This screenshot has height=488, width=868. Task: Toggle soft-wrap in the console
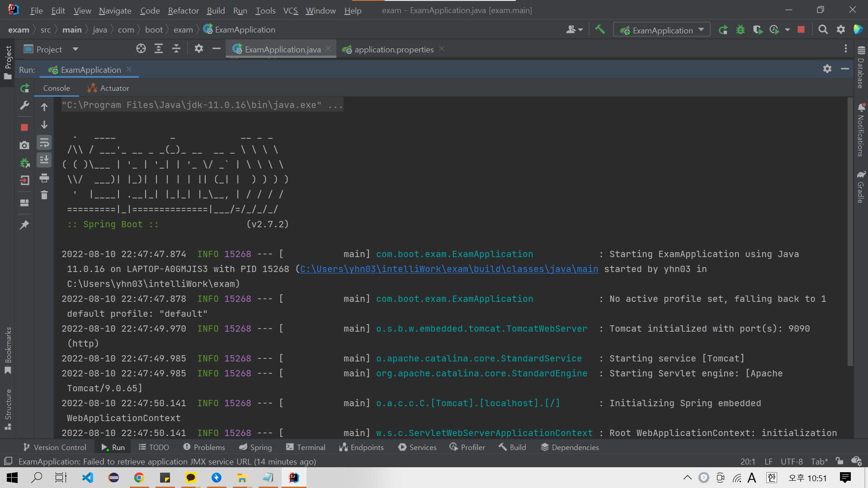tap(44, 143)
